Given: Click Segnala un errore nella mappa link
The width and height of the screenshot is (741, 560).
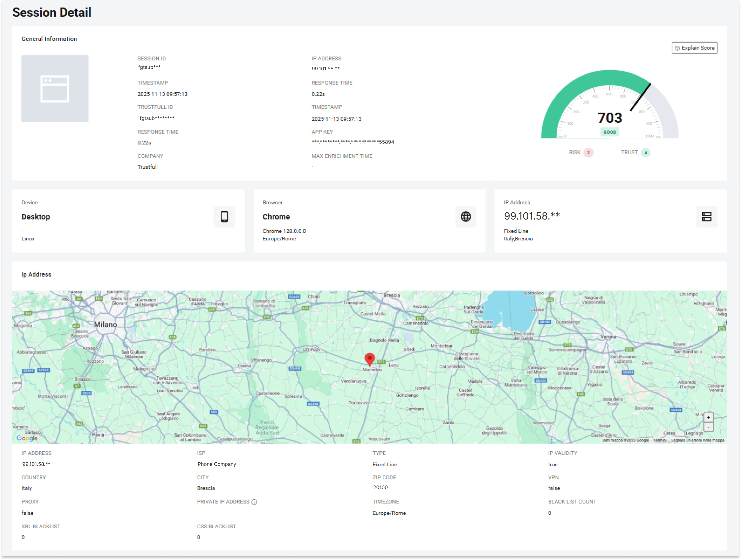Looking at the screenshot, I should 697,440.
